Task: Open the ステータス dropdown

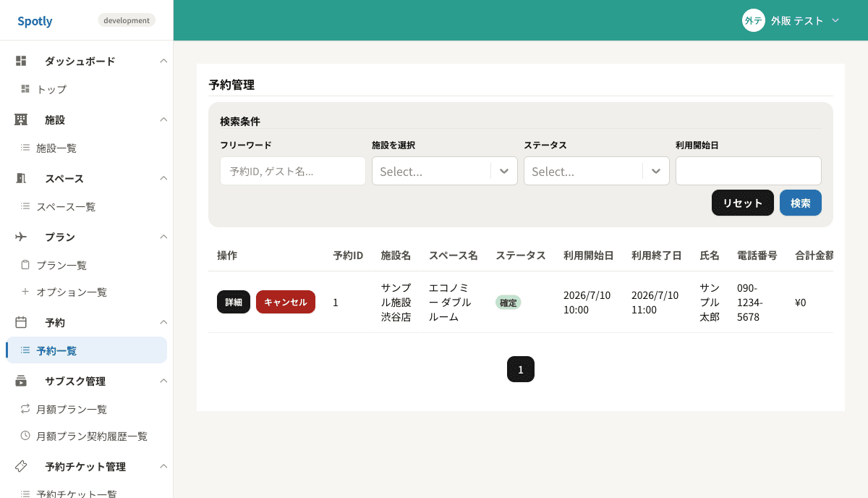Action: [597, 171]
